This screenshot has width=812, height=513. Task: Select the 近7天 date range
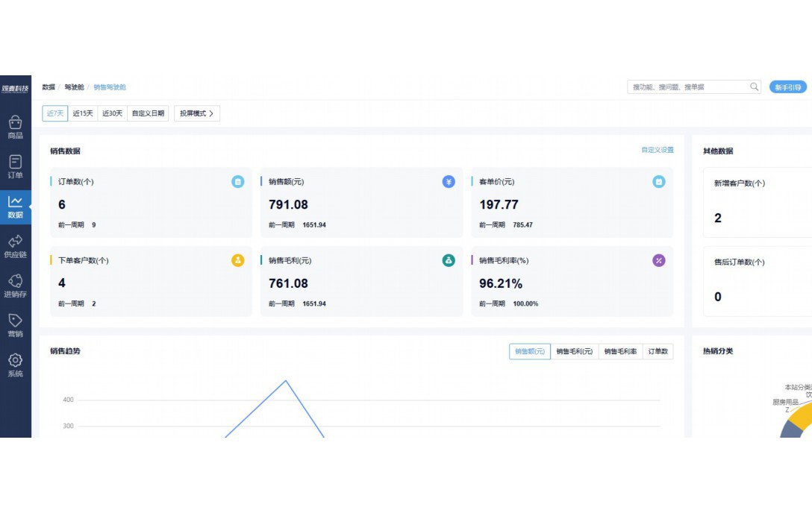[x=54, y=113]
